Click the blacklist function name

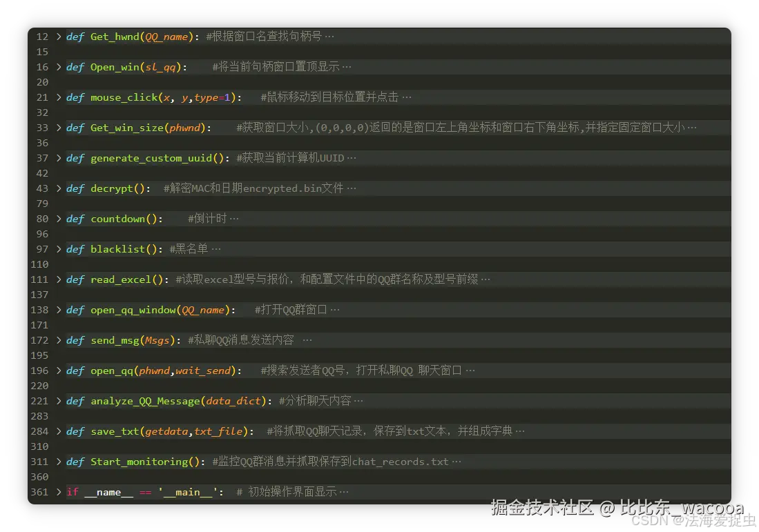[117, 249]
